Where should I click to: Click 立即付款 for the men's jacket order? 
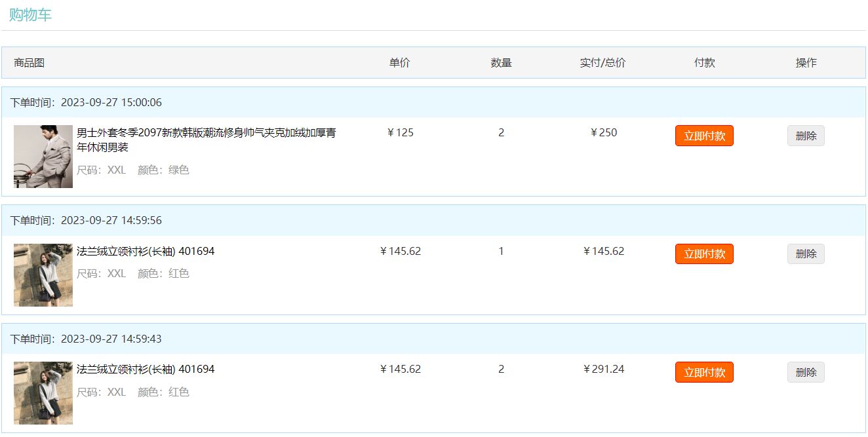point(704,136)
